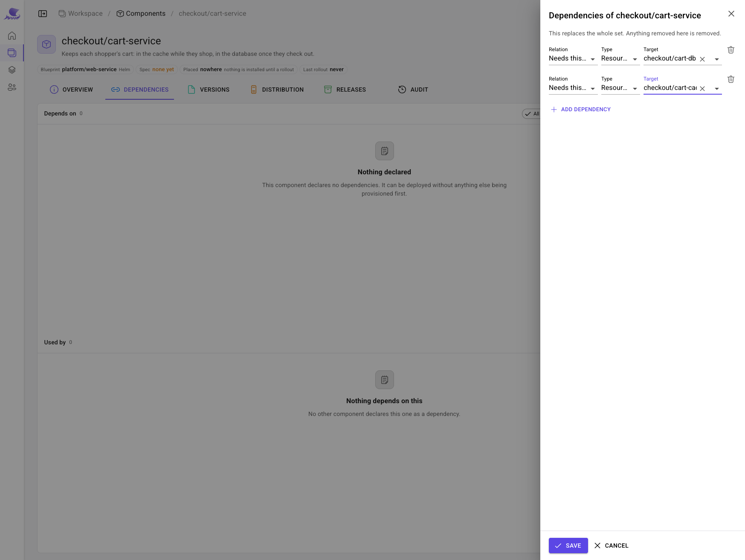Click the Nothing depends on this icon
The image size is (745, 560).
tap(385, 380)
